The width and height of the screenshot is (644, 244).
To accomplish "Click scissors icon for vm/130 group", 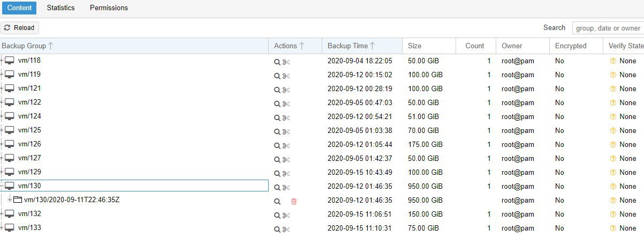I will (x=286, y=187).
